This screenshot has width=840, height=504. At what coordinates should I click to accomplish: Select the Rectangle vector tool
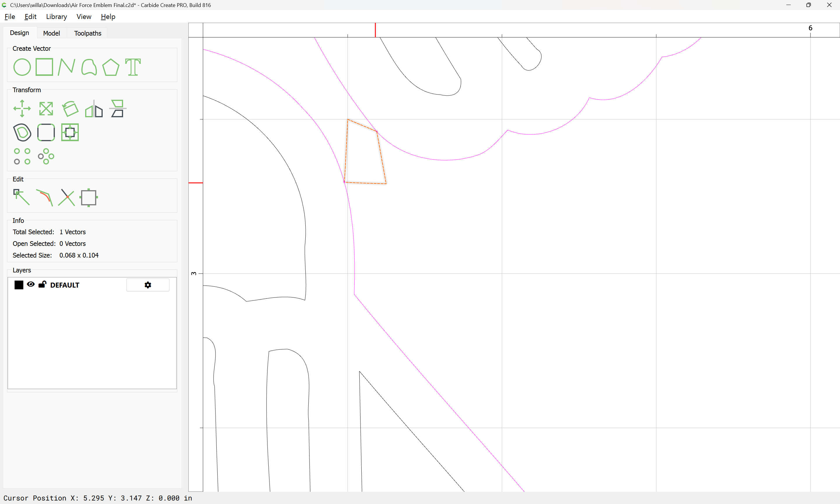(x=44, y=67)
